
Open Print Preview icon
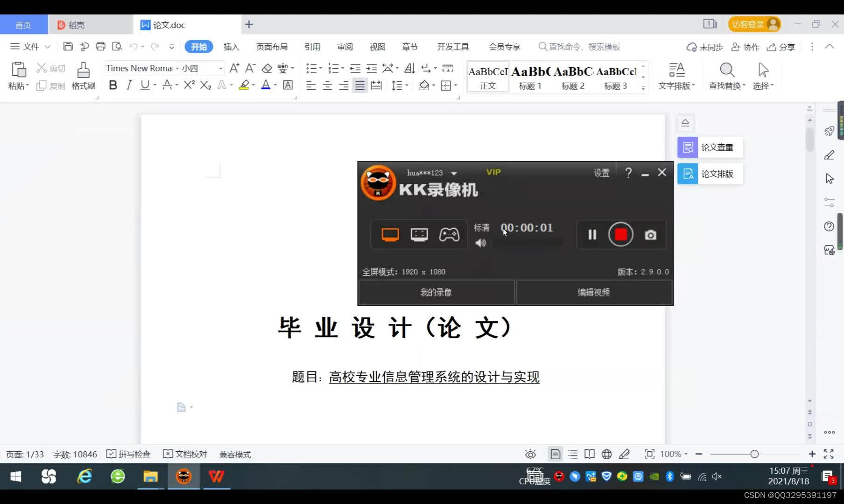117,46
